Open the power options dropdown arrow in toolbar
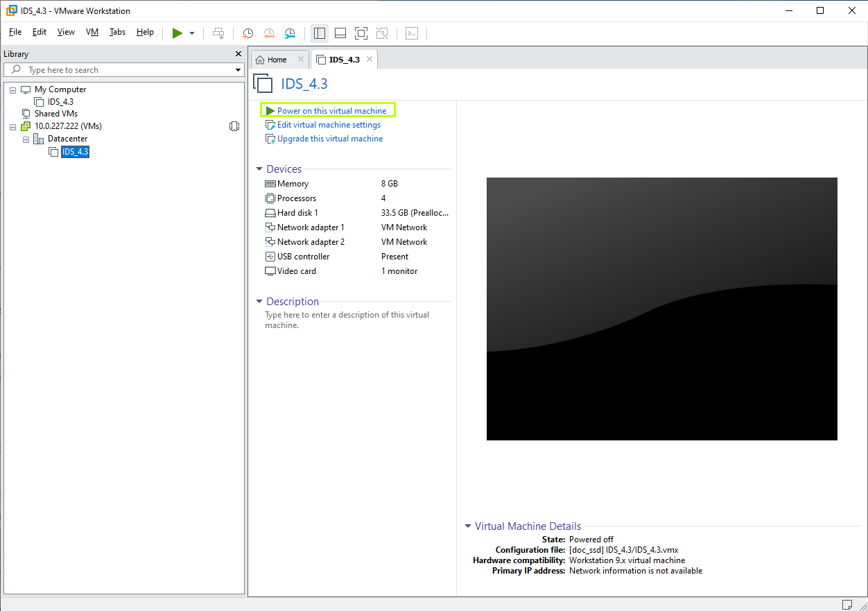 pos(192,33)
